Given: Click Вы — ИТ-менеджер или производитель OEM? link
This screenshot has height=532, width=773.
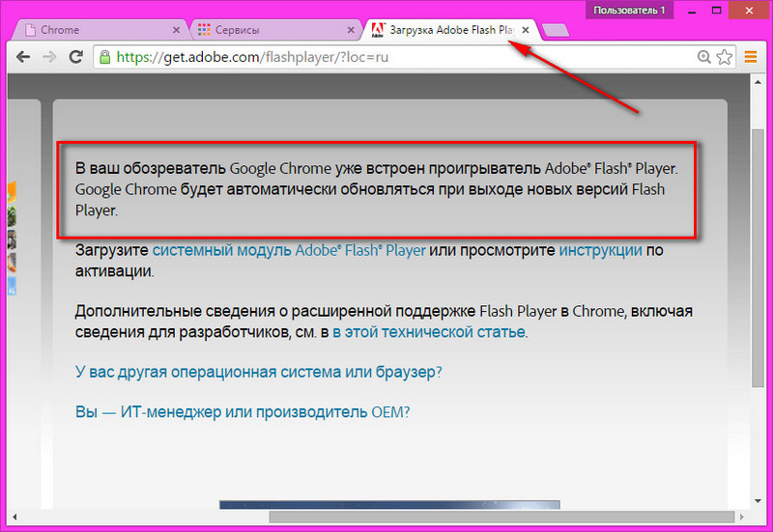Looking at the screenshot, I should [x=243, y=411].
